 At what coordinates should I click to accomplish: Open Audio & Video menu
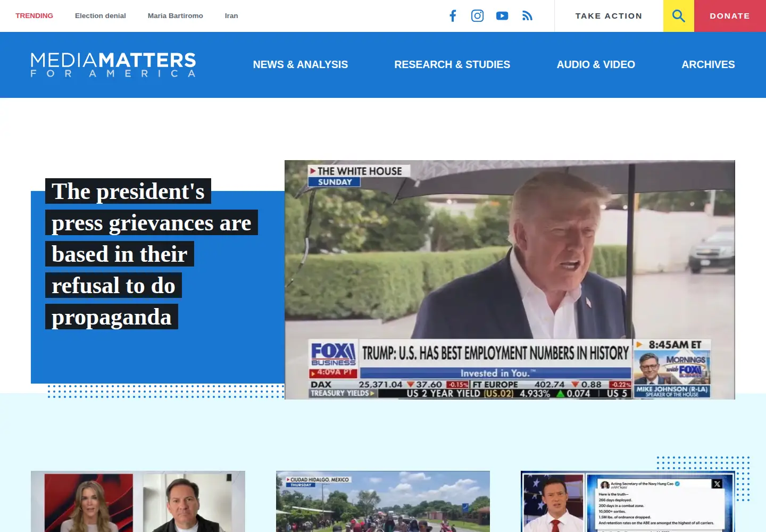(x=596, y=64)
